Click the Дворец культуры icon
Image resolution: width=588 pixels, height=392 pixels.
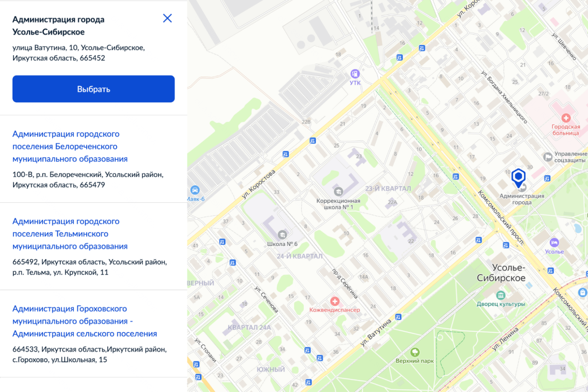501,295
